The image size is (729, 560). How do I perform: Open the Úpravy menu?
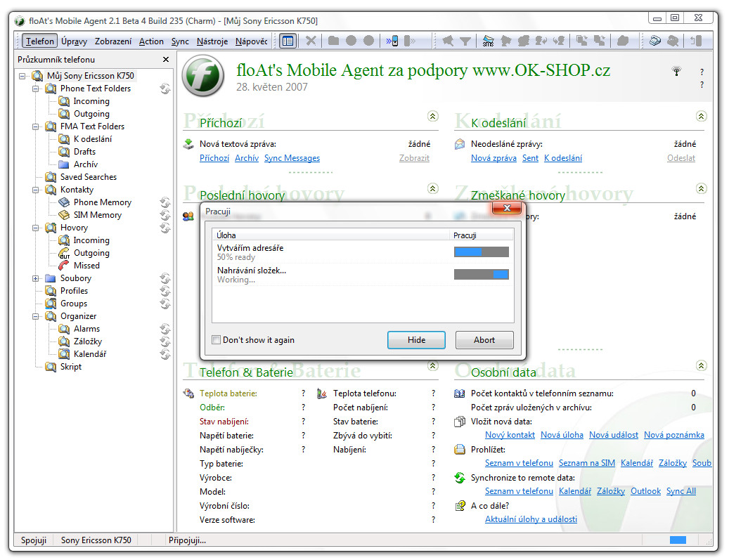75,41
